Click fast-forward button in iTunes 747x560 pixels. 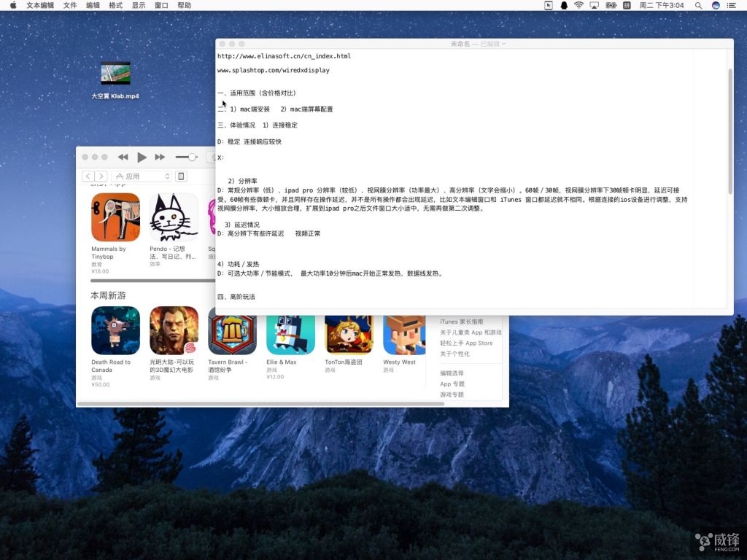pos(160,157)
